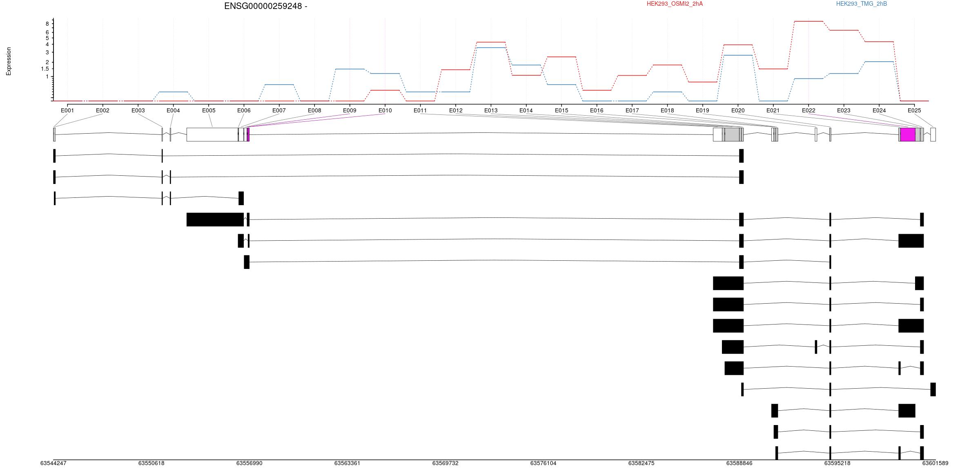The image size is (980, 470).
Task: Click genomic coordinate 63544247
Action: 53,463
